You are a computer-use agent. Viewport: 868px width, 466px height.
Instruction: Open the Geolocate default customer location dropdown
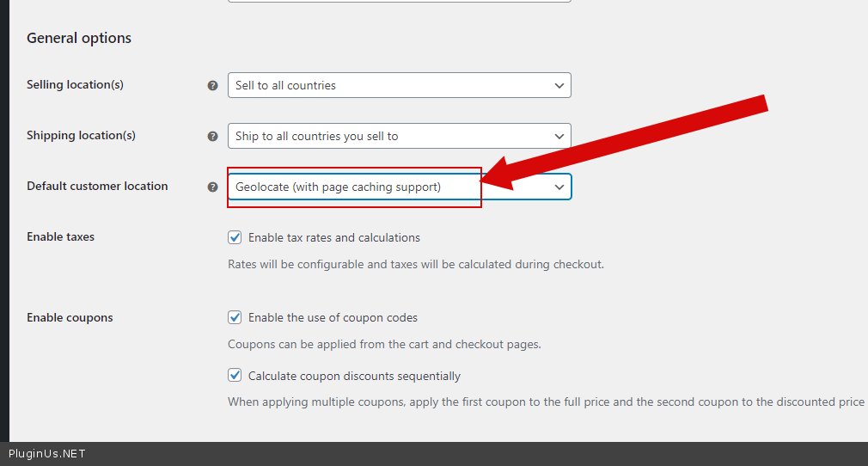399,187
